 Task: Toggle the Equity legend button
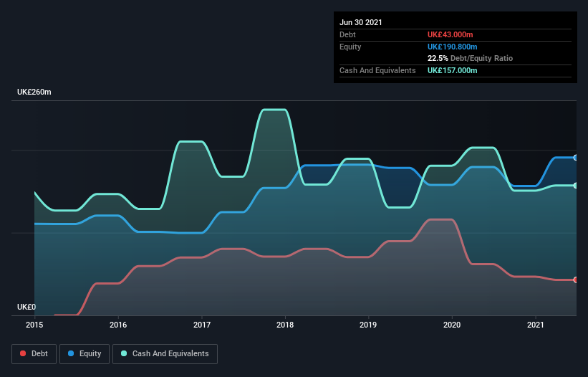click(x=85, y=354)
